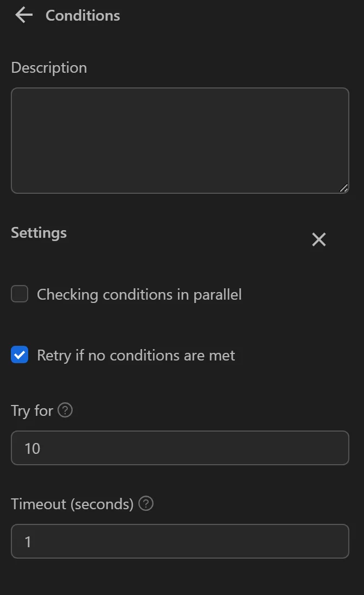
Task: Click the question mark next to Timeout
Action: coord(145,504)
